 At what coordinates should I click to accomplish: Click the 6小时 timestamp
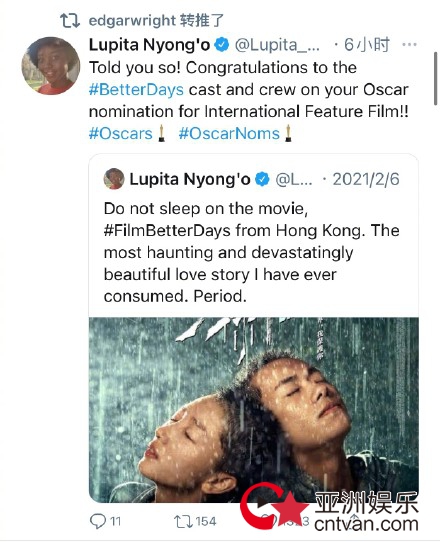pos(367,45)
